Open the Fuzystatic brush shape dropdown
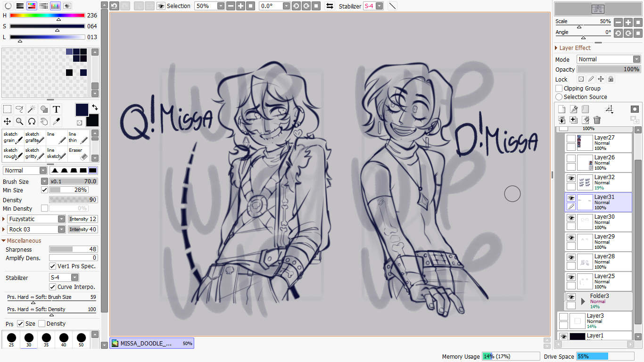Viewport: 644px width, 362px height. click(x=61, y=219)
